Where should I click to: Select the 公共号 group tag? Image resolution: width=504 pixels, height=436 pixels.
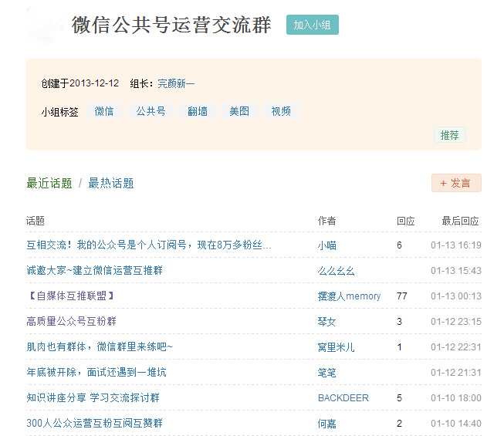pyautogui.click(x=151, y=111)
